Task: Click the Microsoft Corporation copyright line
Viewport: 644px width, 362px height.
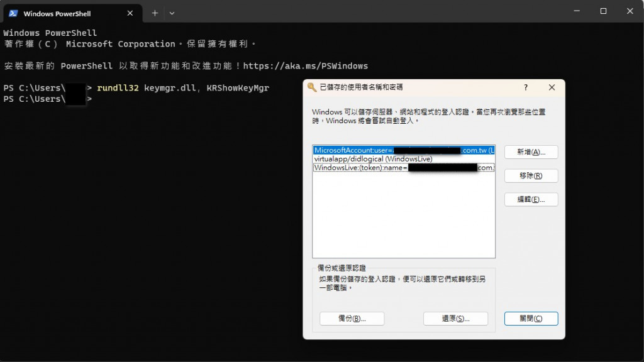Action: (130, 44)
